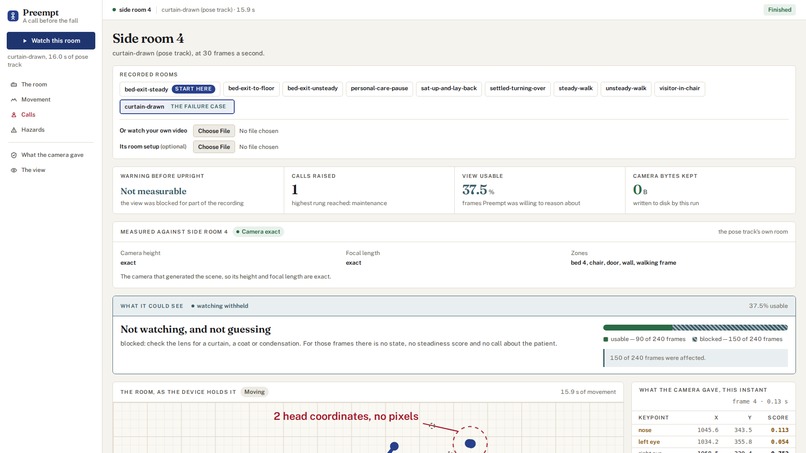The image size is (806, 453).
Task: Click the Movement icon in sidebar
Action: pyautogui.click(x=14, y=99)
